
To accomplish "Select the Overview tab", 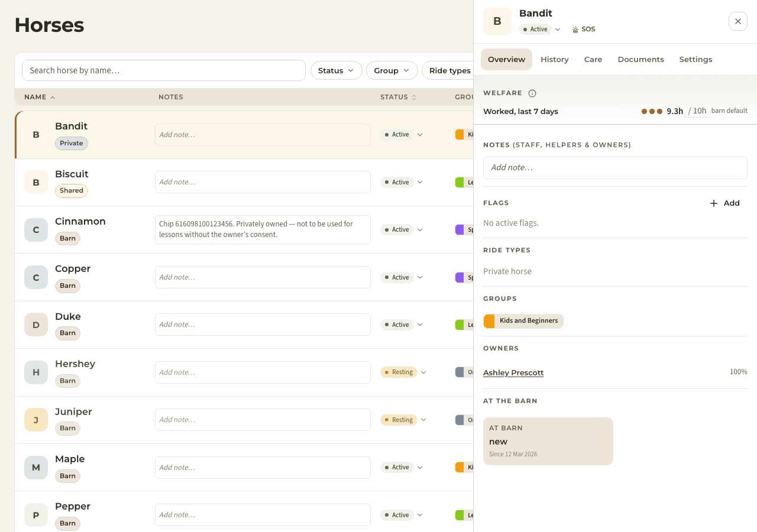I will pyautogui.click(x=506, y=59).
